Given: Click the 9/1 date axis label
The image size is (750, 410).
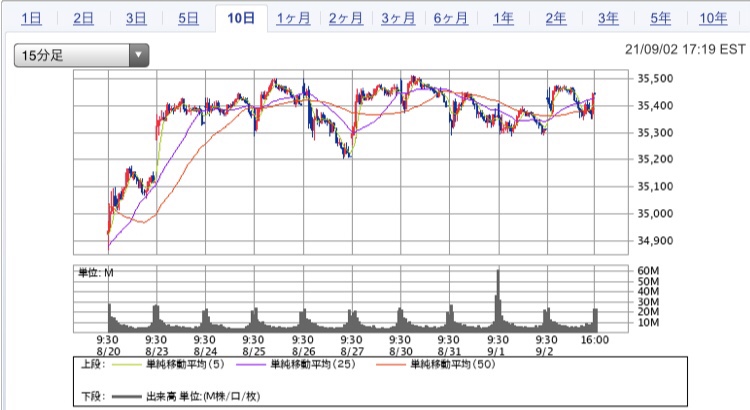Looking at the screenshot, I should (x=498, y=351).
